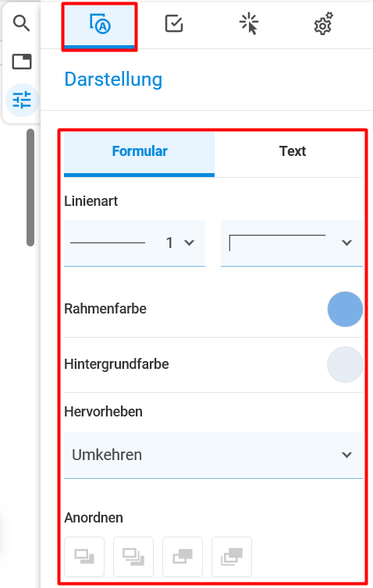Expand the border style dropdown
The width and height of the screenshot is (373, 588).
point(292,243)
